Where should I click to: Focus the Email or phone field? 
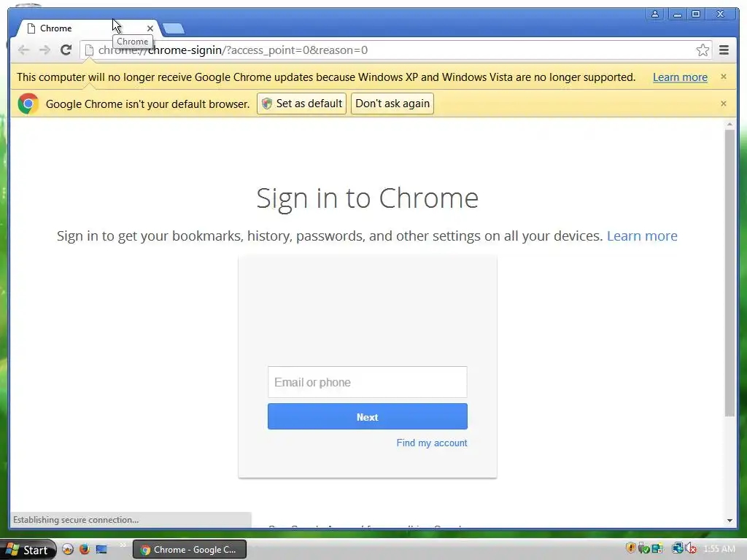(368, 382)
